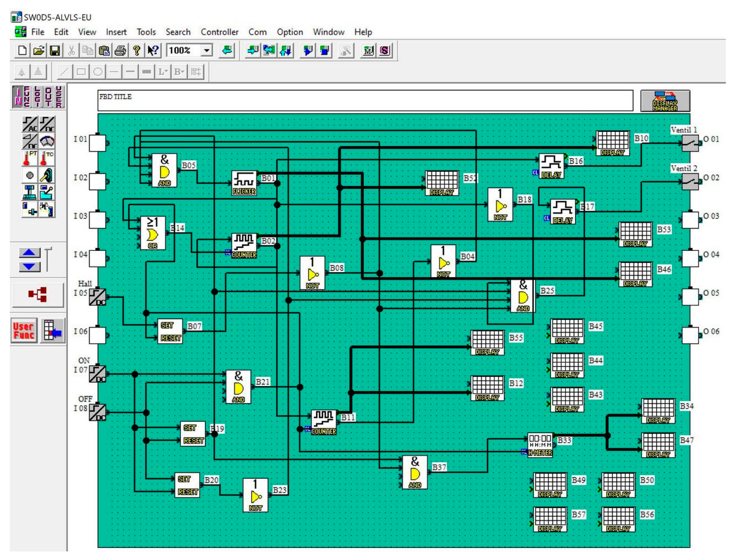
Task: Open the Controller menu
Action: (219, 32)
